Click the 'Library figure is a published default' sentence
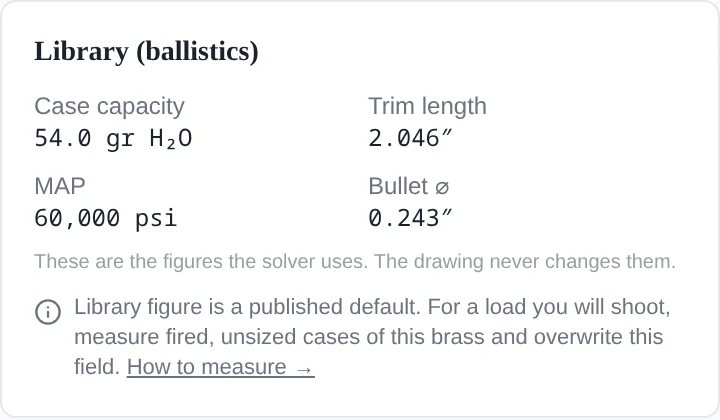The height and width of the screenshot is (420, 720). pyautogui.click(x=247, y=307)
